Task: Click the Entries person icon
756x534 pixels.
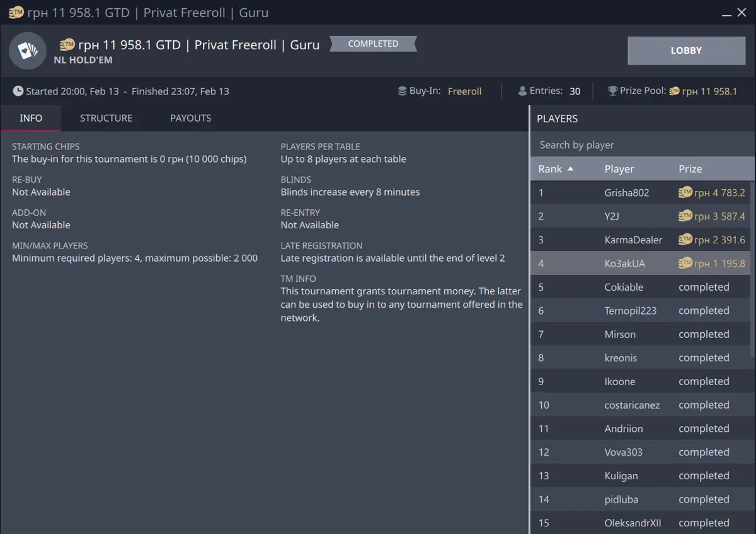Action: click(522, 91)
